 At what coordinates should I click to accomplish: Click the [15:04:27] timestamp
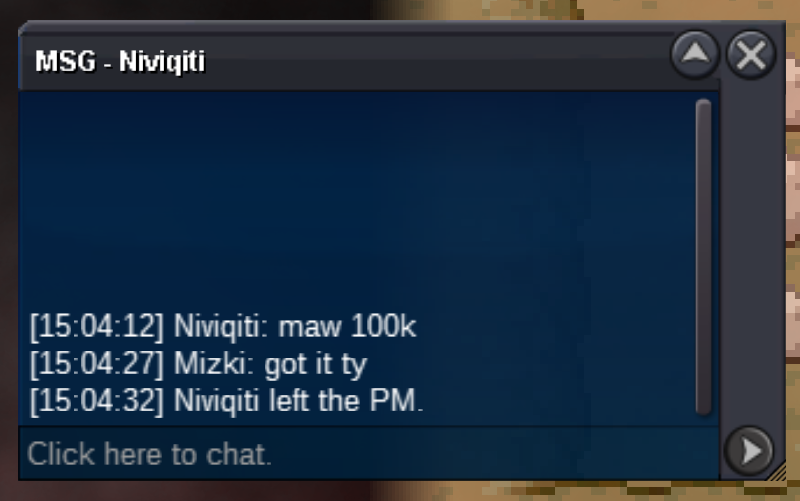(x=97, y=364)
